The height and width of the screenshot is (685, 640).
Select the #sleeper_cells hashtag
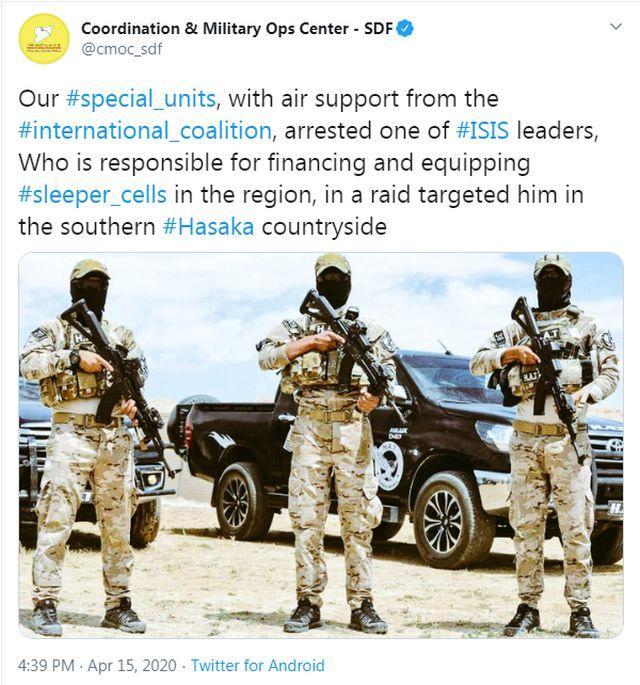coord(93,195)
